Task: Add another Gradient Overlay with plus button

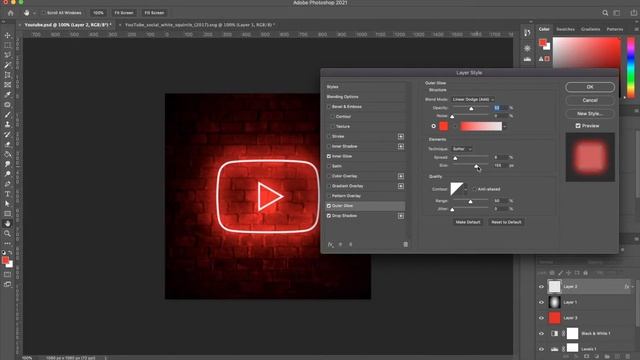Action: click(x=401, y=186)
